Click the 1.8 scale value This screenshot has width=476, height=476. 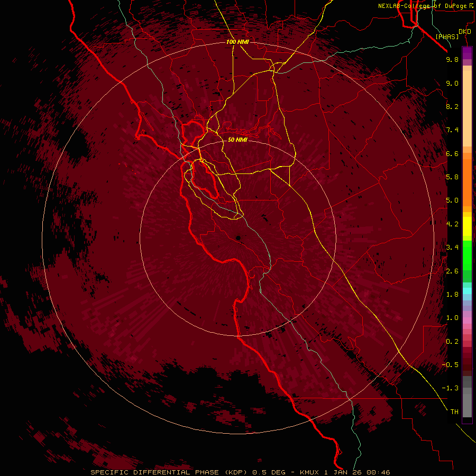coord(452,295)
